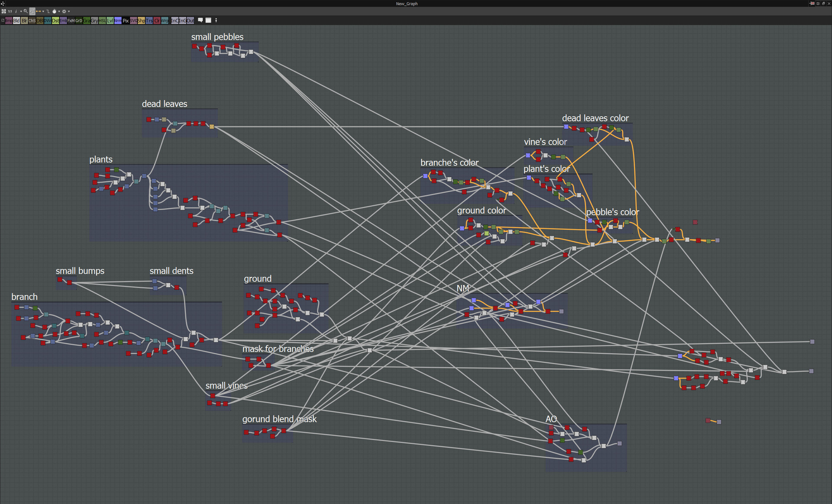Click the New_Graph title bar tab
Image resolution: width=832 pixels, height=504 pixels.
pos(406,3)
